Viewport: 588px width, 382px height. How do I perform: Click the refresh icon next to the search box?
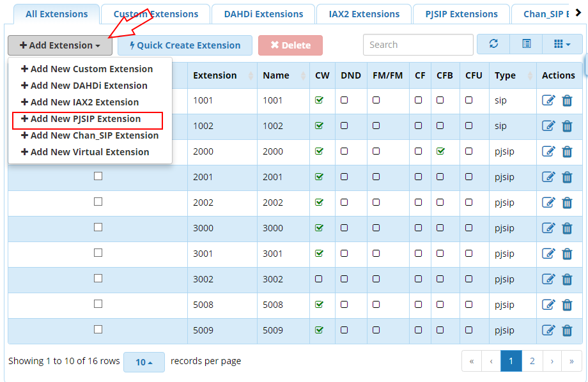(493, 44)
